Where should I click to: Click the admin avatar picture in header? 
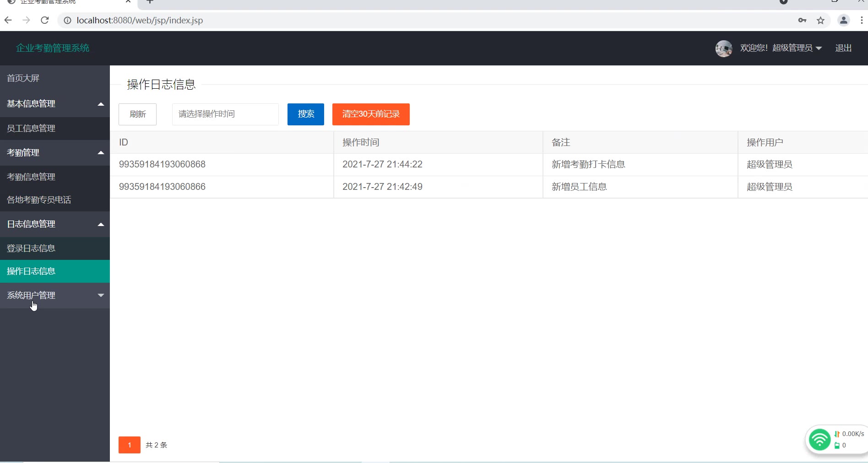(724, 48)
